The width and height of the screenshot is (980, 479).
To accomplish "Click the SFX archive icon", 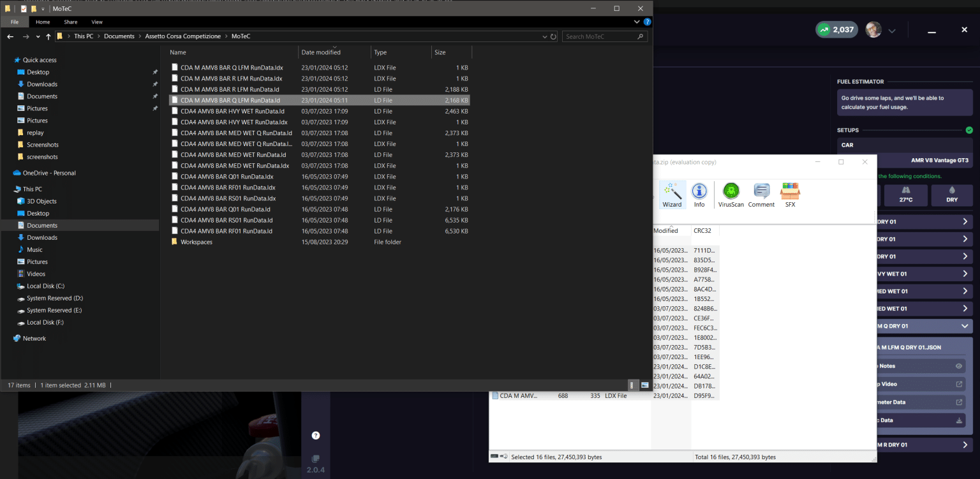I will tap(790, 195).
